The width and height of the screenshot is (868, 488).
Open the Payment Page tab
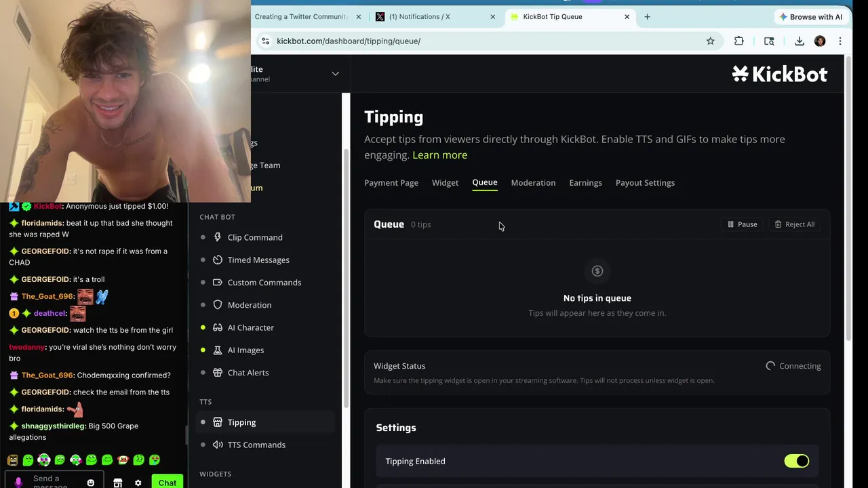[x=391, y=183]
